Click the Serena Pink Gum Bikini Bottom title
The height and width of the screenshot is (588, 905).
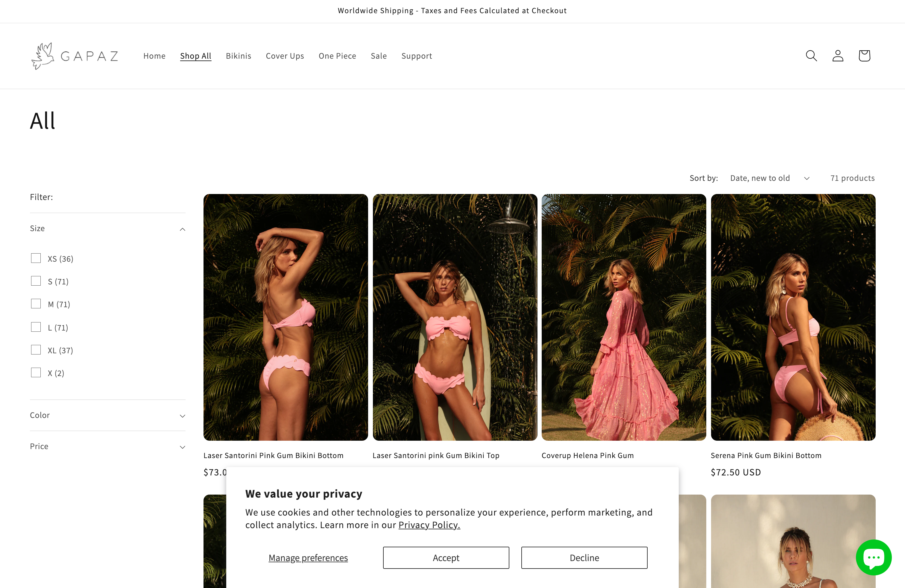[766, 455]
